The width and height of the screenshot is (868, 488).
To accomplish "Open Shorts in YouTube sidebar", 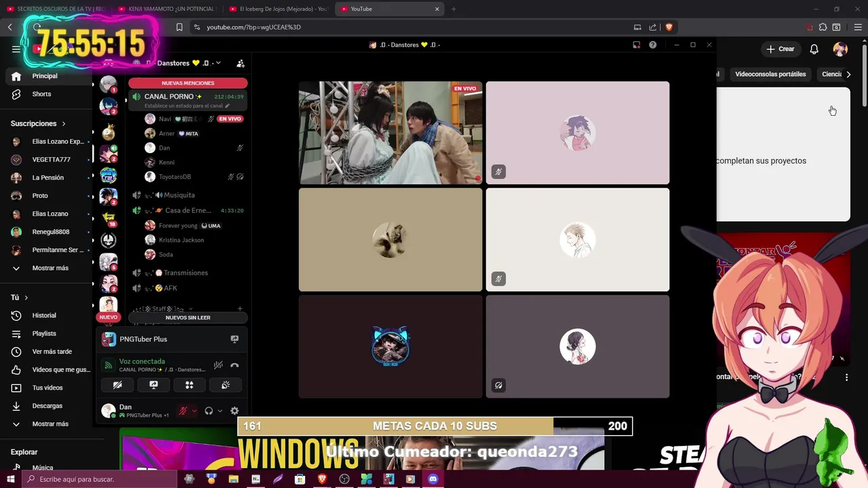I will [x=46, y=94].
